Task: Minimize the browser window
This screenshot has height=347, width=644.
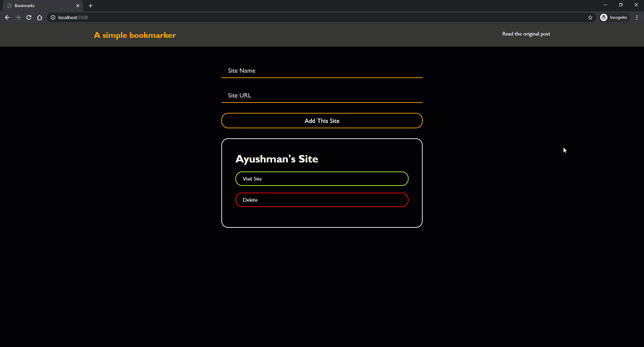Action: [x=605, y=5]
